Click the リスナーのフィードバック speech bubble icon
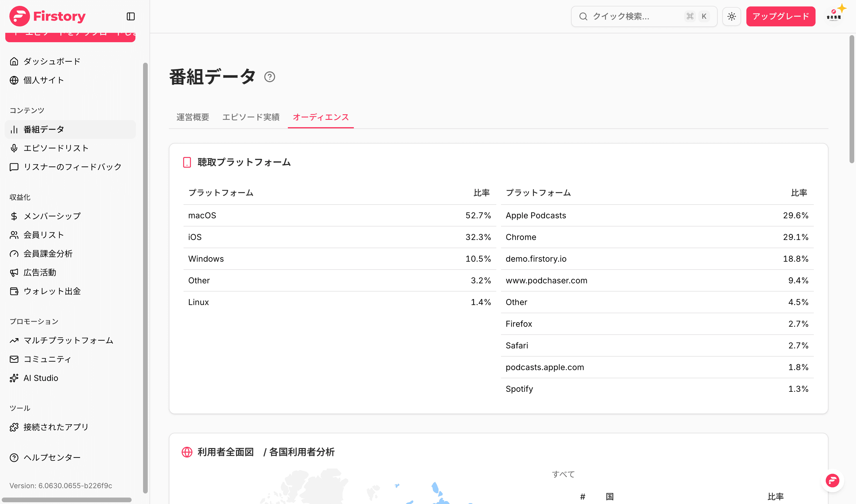The image size is (856, 504). tap(14, 167)
